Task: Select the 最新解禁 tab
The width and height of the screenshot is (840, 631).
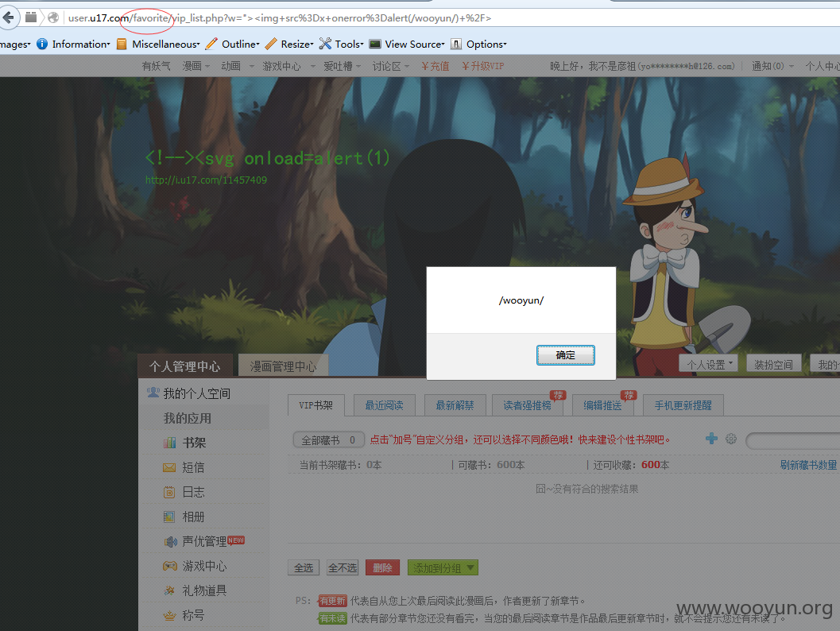Action: tap(455, 405)
